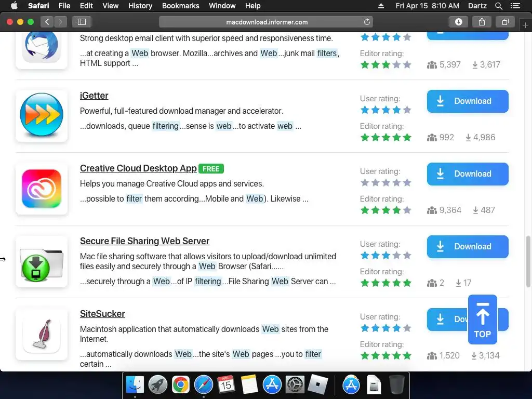The height and width of the screenshot is (399, 532).
Task: Click the clock Fri Apr 15 8:10 AM
Action: [427, 6]
